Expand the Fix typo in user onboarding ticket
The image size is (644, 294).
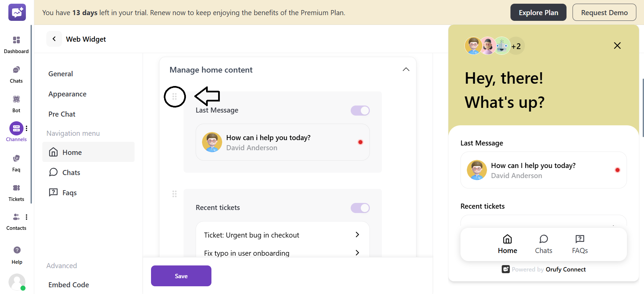pyautogui.click(x=357, y=253)
